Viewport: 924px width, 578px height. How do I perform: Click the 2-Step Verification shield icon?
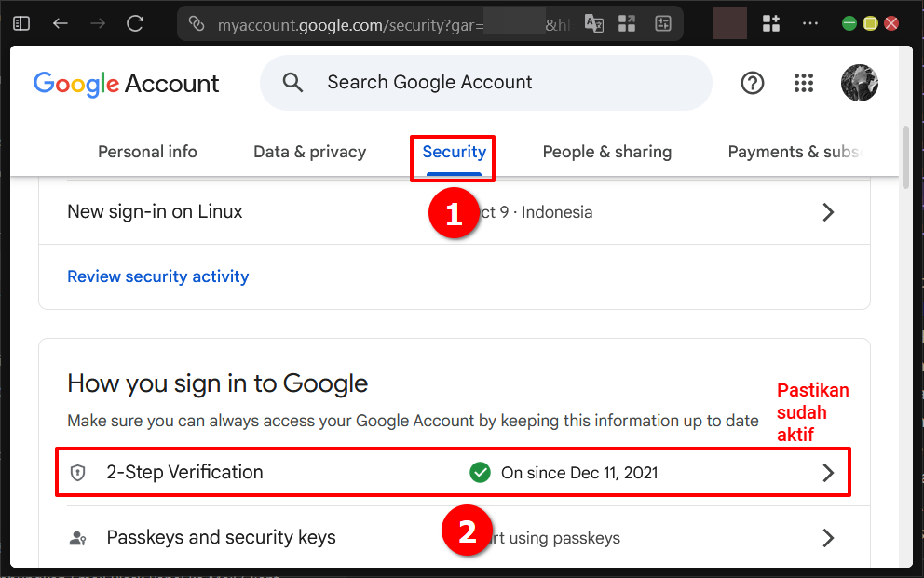[77, 472]
